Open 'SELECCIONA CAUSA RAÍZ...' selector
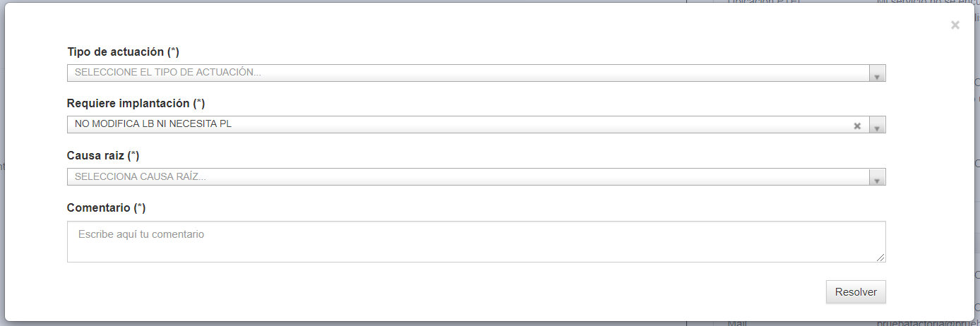The image size is (980, 326). click(x=476, y=177)
